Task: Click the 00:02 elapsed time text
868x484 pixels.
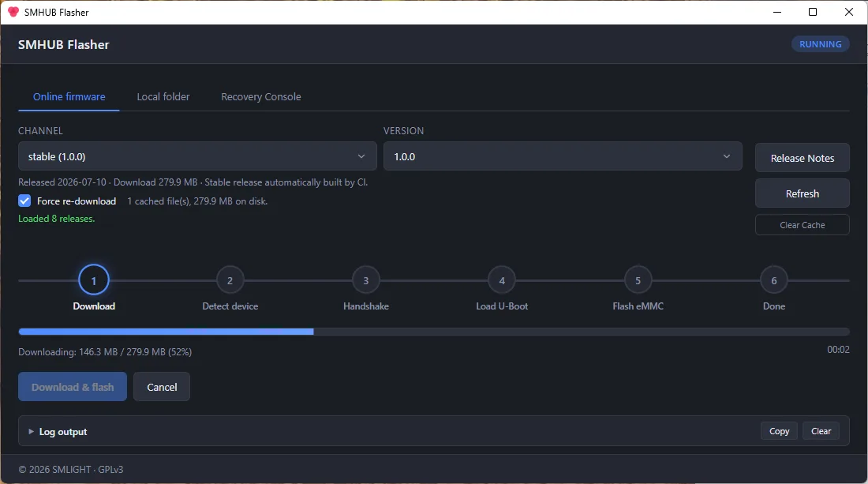Action: (838, 350)
